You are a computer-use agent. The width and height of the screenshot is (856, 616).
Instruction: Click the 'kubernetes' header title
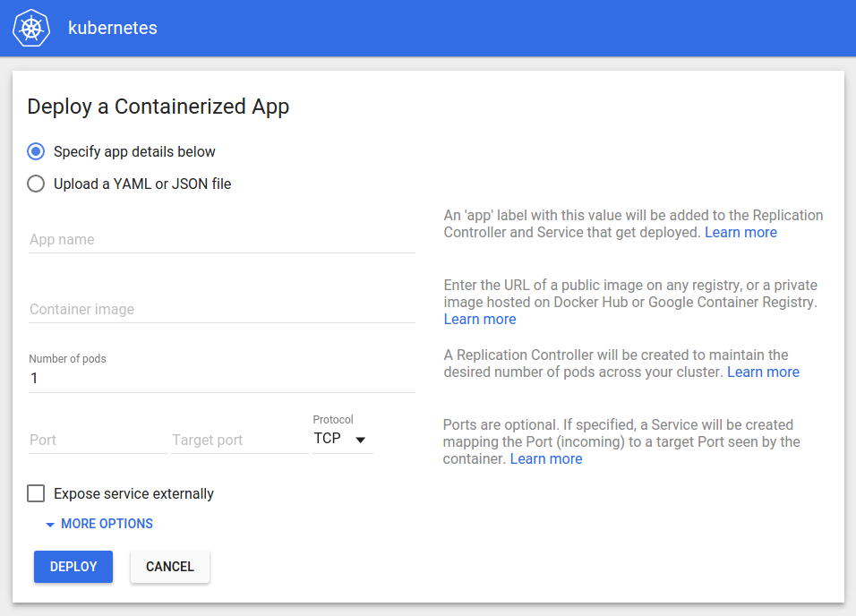click(x=112, y=28)
